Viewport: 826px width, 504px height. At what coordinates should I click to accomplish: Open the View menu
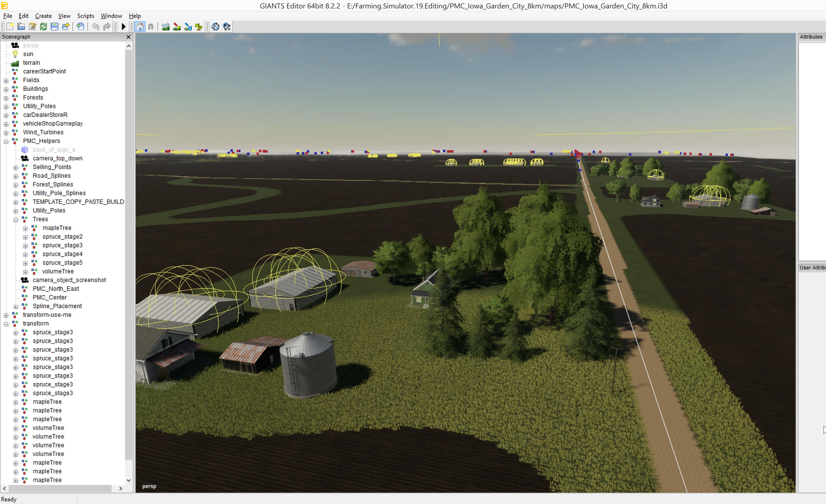tap(64, 16)
